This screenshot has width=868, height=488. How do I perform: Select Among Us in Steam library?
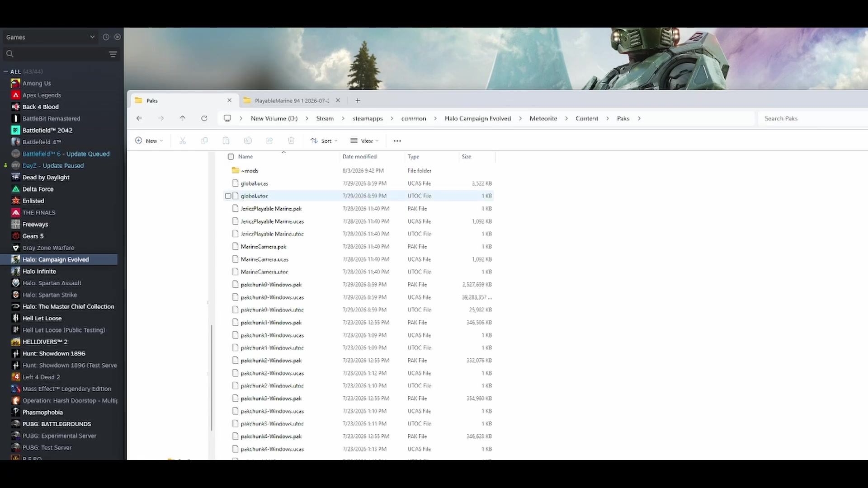coord(37,83)
